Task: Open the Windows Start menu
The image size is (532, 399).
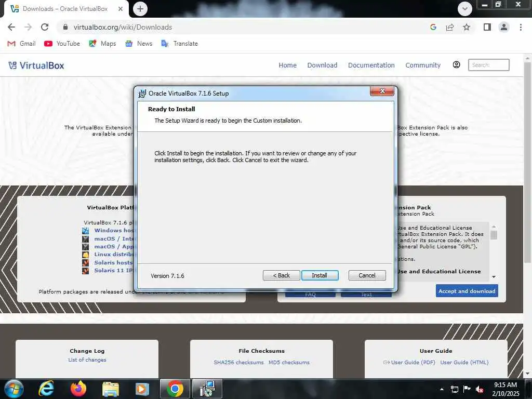Action: coord(14,389)
